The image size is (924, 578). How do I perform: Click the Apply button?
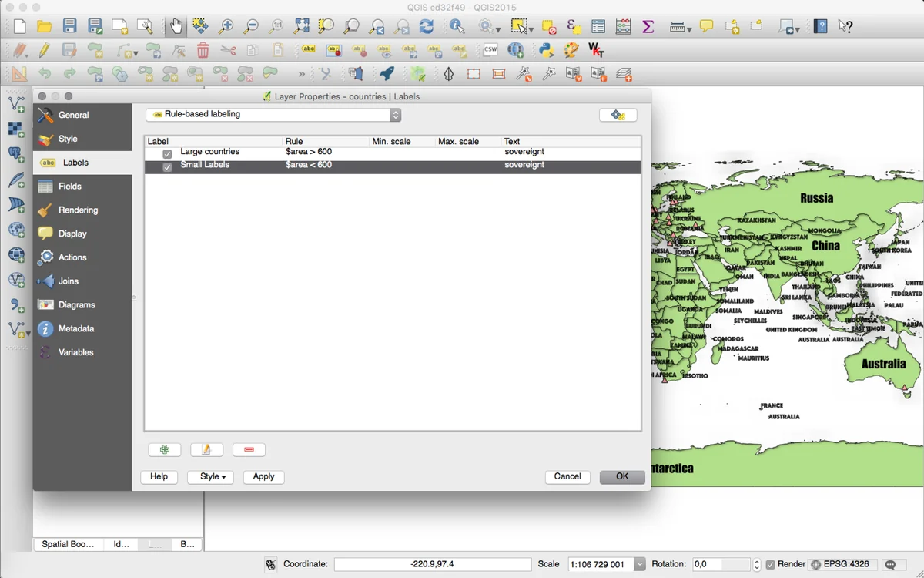(x=263, y=477)
